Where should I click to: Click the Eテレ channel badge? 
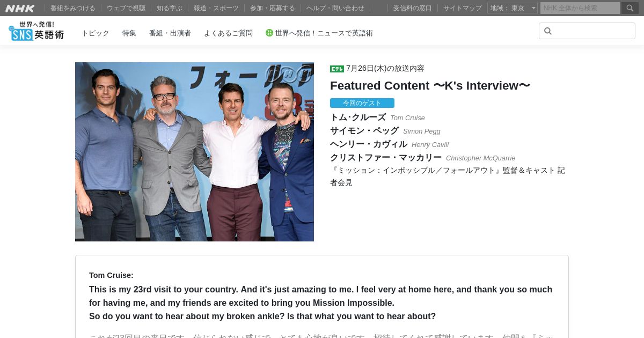pyautogui.click(x=337, y=69)
